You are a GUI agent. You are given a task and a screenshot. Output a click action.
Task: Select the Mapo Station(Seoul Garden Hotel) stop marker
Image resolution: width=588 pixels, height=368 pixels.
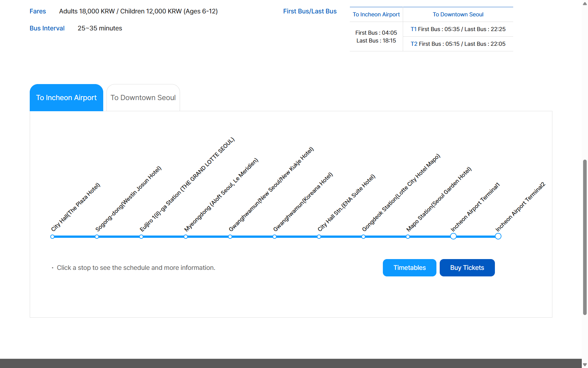tap(408, 237)
